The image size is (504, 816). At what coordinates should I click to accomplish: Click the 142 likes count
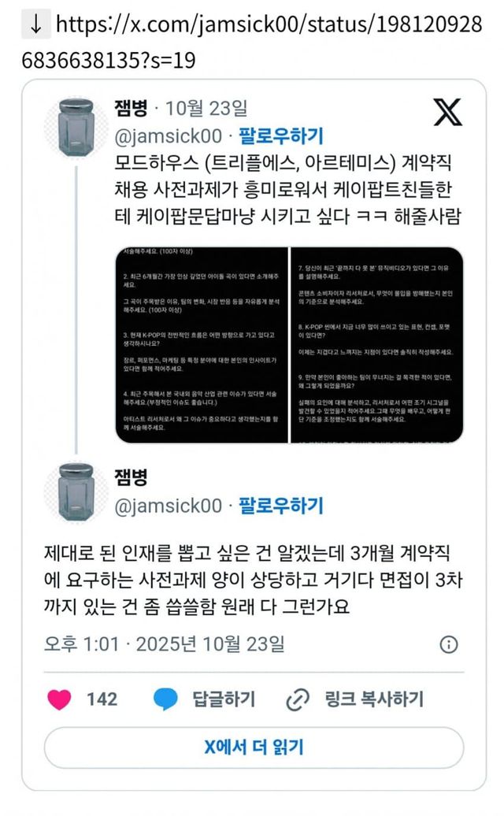(102, 699)
